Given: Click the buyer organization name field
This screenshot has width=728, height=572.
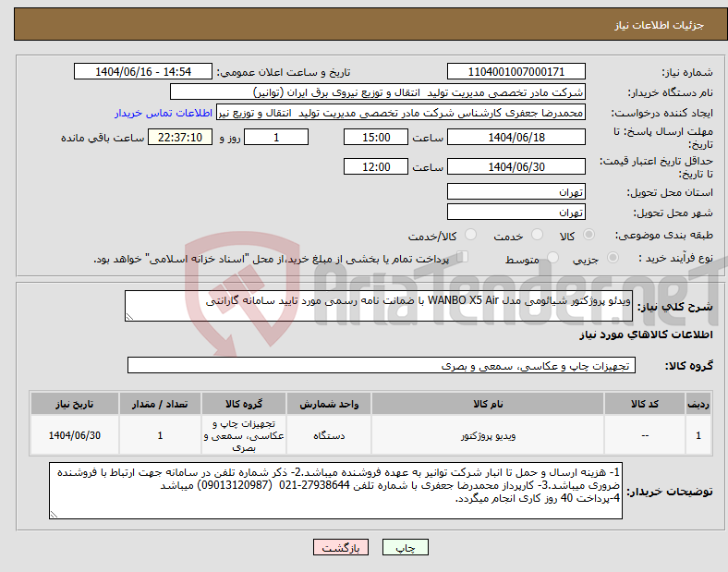Looking at the screenshot, I should coord(378,91).
